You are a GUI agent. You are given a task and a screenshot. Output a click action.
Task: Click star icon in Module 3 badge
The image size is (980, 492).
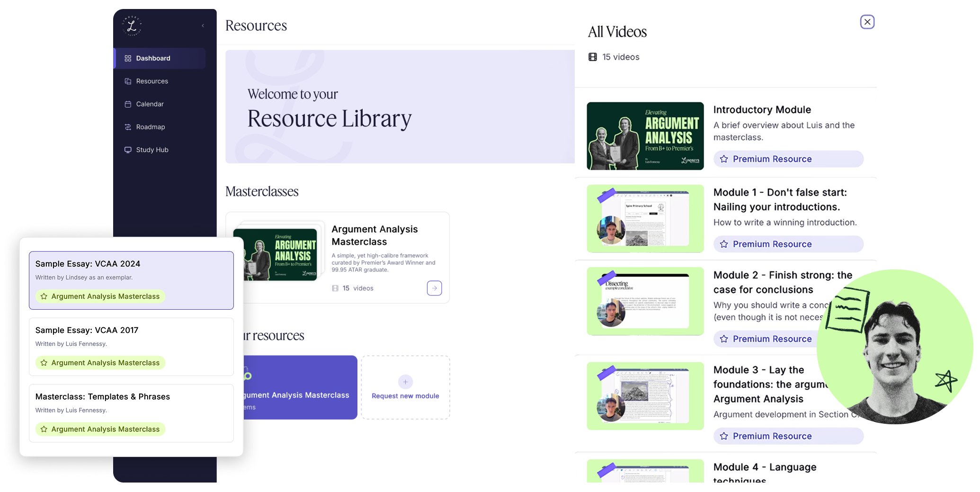pyautogui.click(x=724, y=436)
